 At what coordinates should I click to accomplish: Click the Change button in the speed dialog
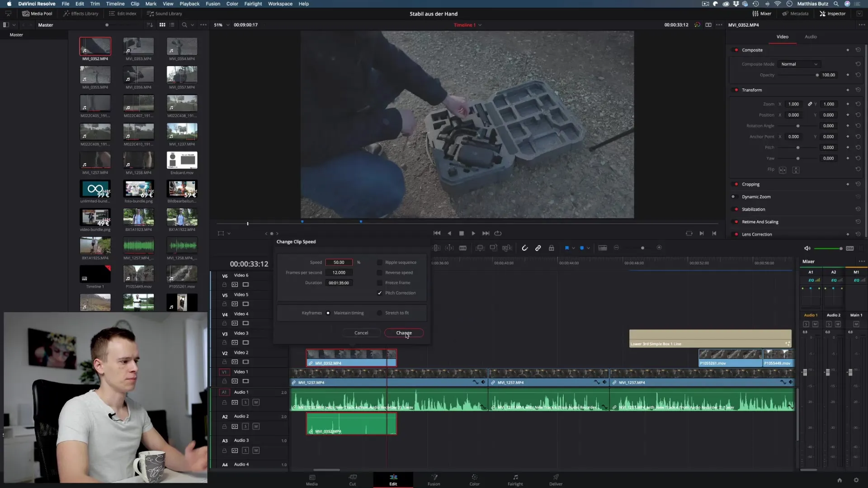click(x=404, y=333)
